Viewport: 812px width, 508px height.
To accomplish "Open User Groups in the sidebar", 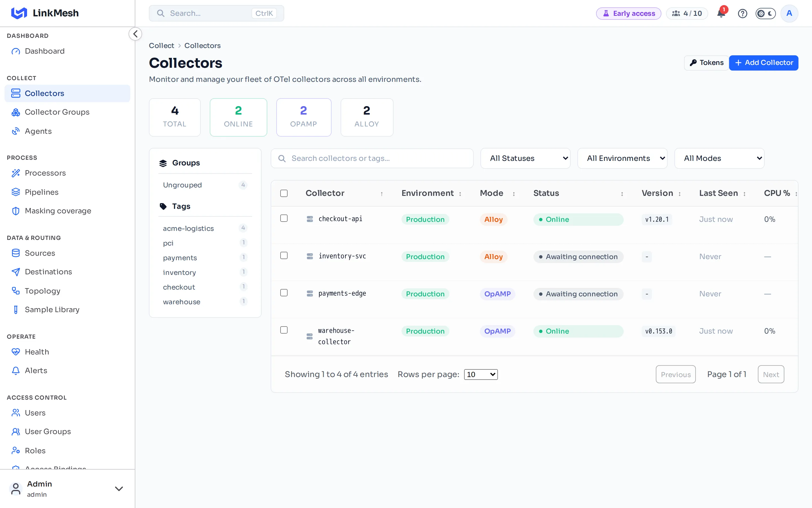I will pos(67,432).
